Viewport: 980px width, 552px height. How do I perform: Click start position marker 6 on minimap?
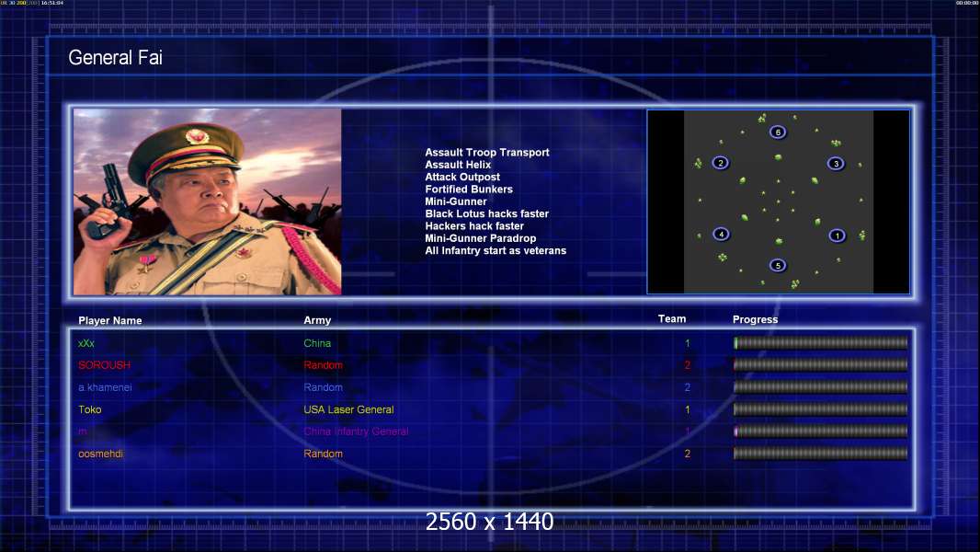778,132
